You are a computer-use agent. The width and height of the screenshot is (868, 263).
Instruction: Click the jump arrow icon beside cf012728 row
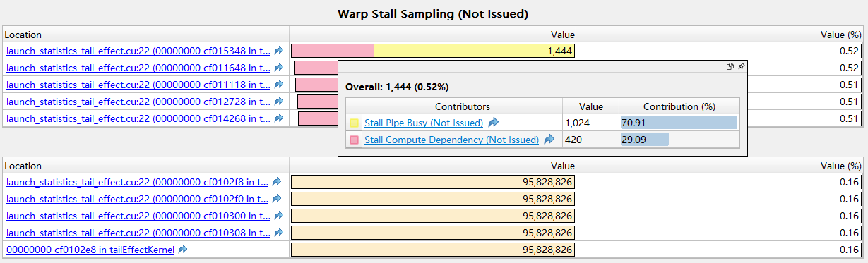point(279,101)
